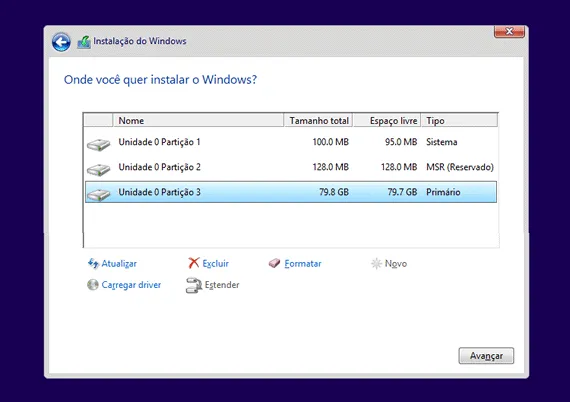Go back using the blue arrow button
Image resolution: width=570 pixels, height=402 pixels.
click(x=61, y=42)
